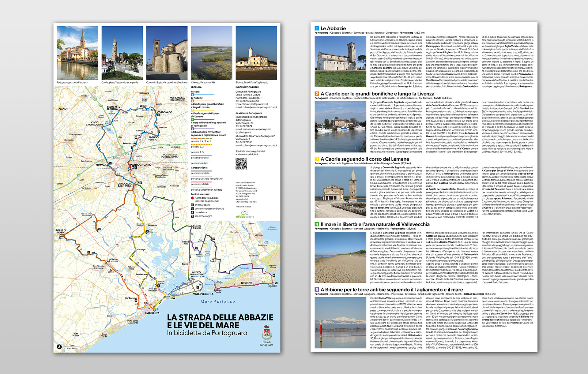Click the Bibione faro di Punta Tagliamento photo
The height and width of the screenshot is (374, 588).
256,53
